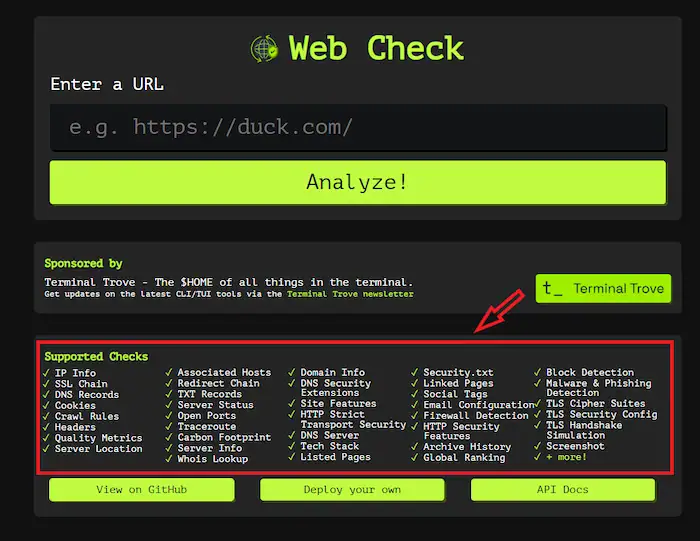
Task: Click the View on GitHub button
Action: pyautogui.click(x=141, y=490)
